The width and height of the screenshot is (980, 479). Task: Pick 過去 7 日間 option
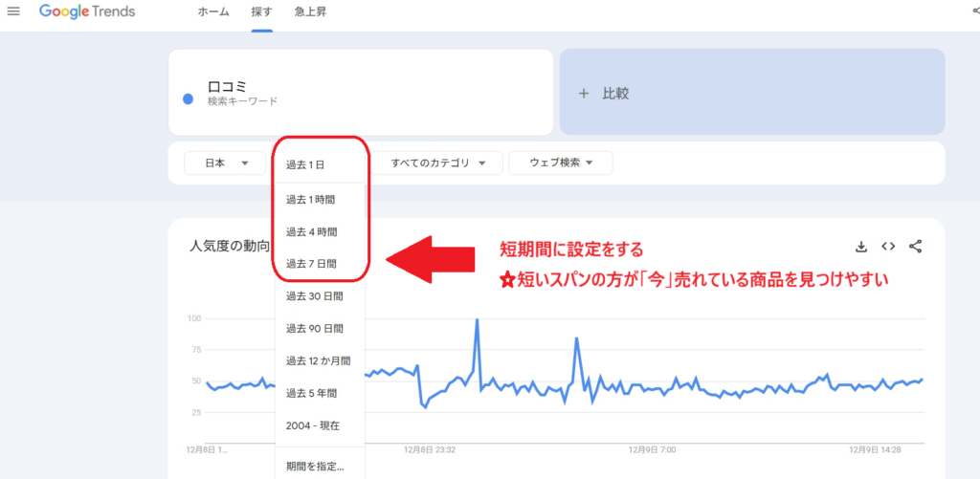[x=310, y=264]
